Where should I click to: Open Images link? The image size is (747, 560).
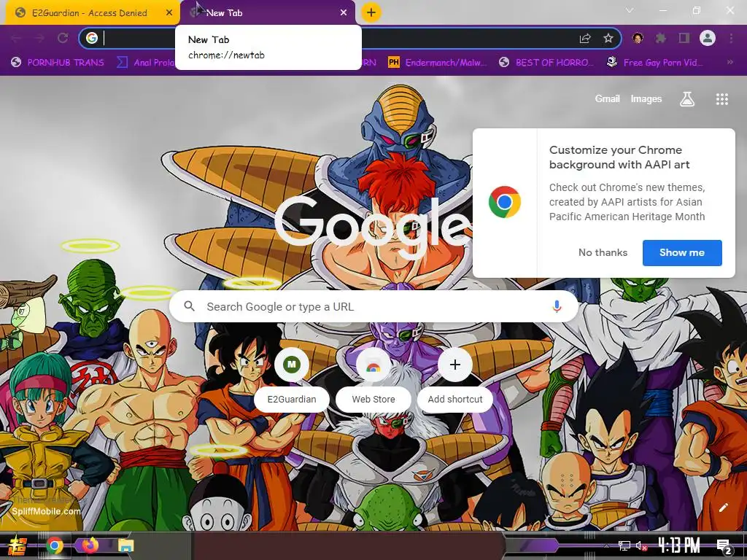(x=646, y=98)
